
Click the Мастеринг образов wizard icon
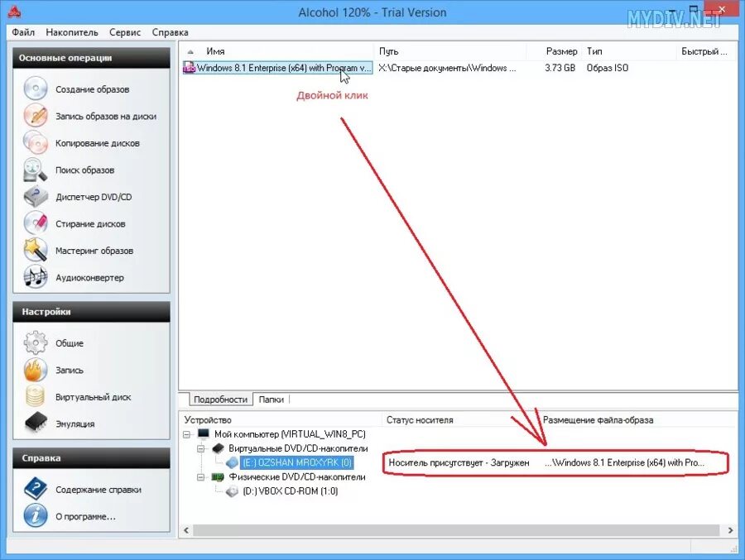click(36, 251)
